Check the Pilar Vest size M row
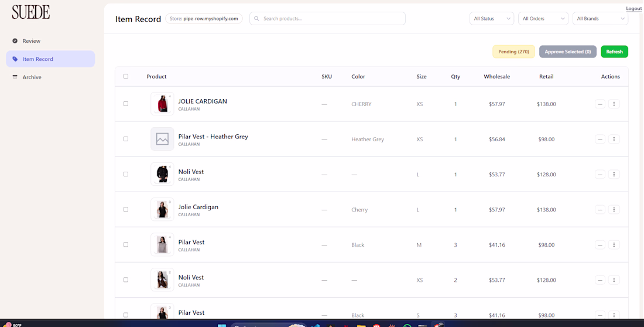The image size is (644, 327). (x=126, y=244)
